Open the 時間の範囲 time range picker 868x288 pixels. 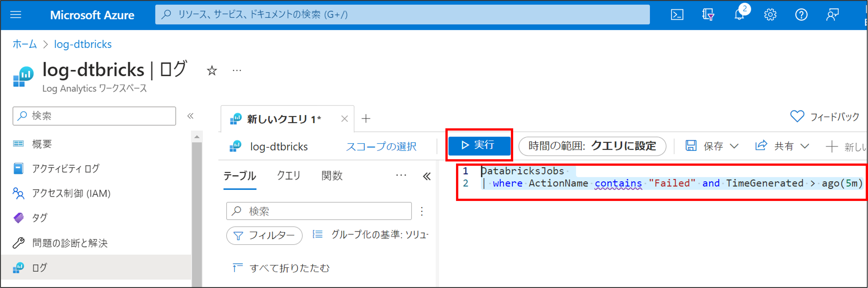(592, 146)
